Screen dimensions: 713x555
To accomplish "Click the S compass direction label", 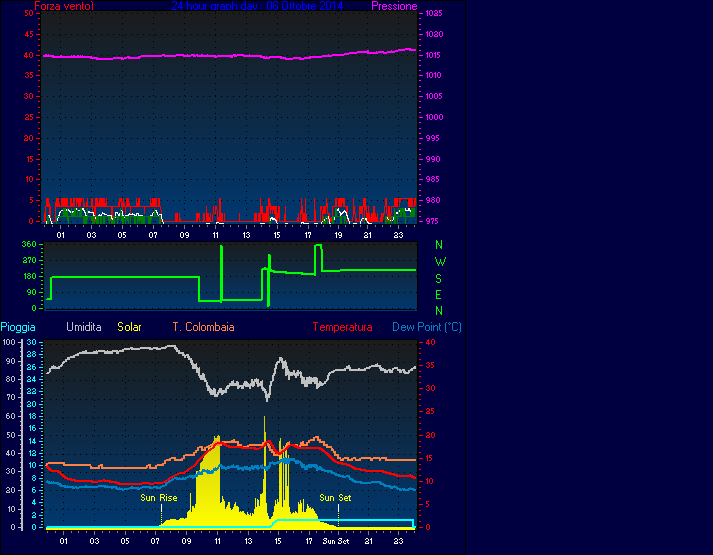I will click(438, 278).
